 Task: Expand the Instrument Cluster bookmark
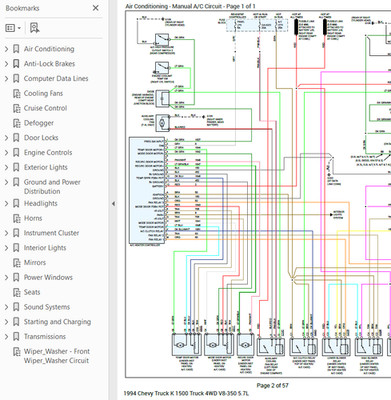[6, 233]
